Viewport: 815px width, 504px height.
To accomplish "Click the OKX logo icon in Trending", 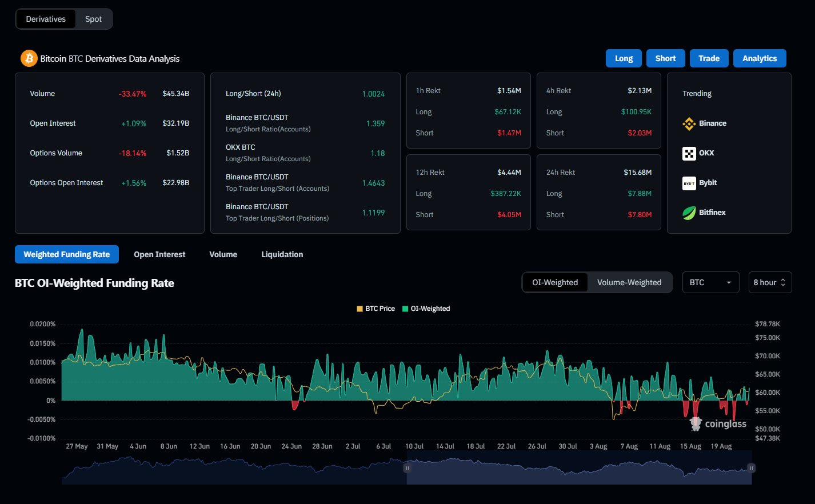I will 689,153.
